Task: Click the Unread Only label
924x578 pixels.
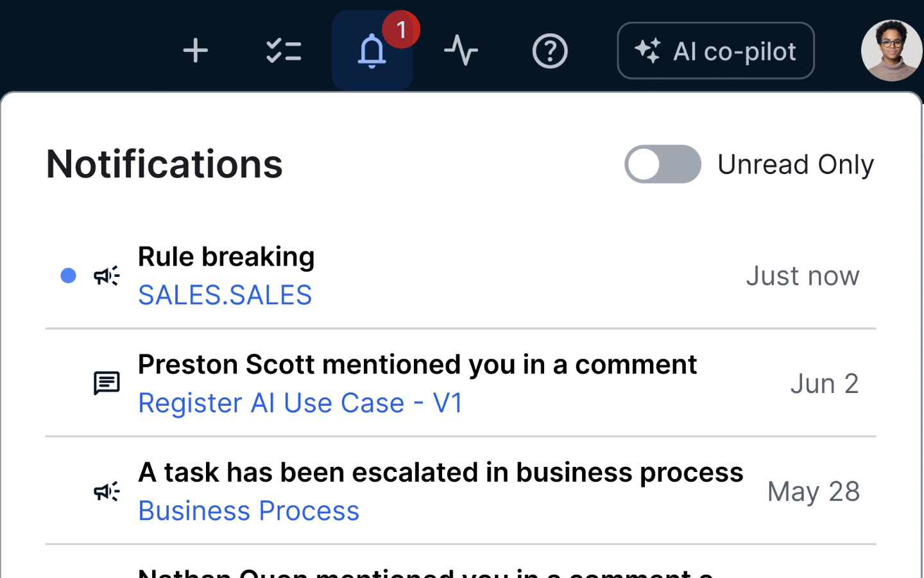Action: 795,164
